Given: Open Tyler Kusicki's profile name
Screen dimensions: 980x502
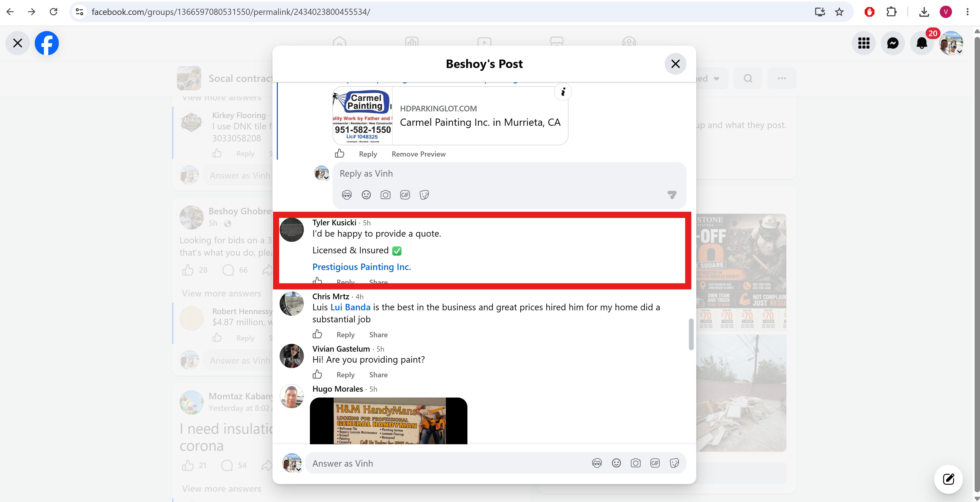Looking at the screenshot, I should 334,223.
